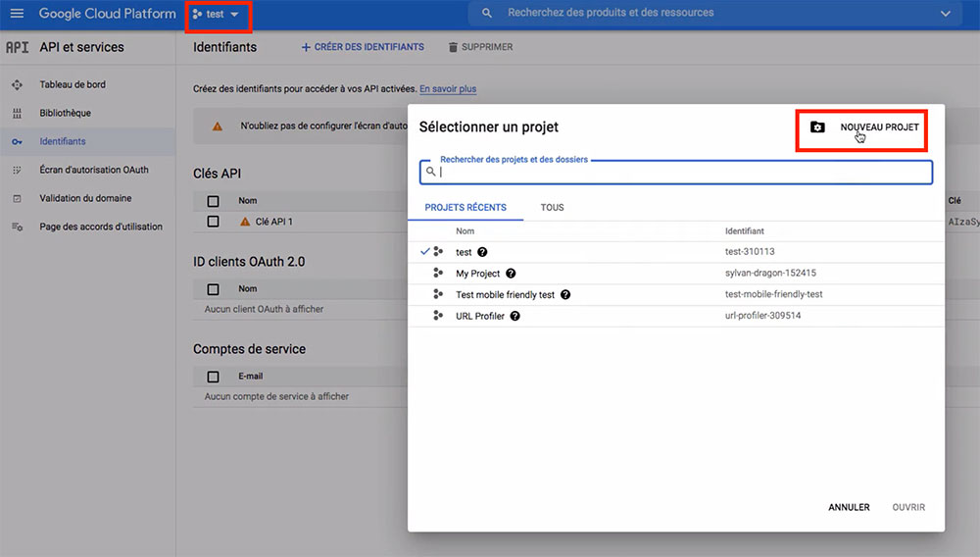Open Page des accords d'utilisation

[101, 227]
